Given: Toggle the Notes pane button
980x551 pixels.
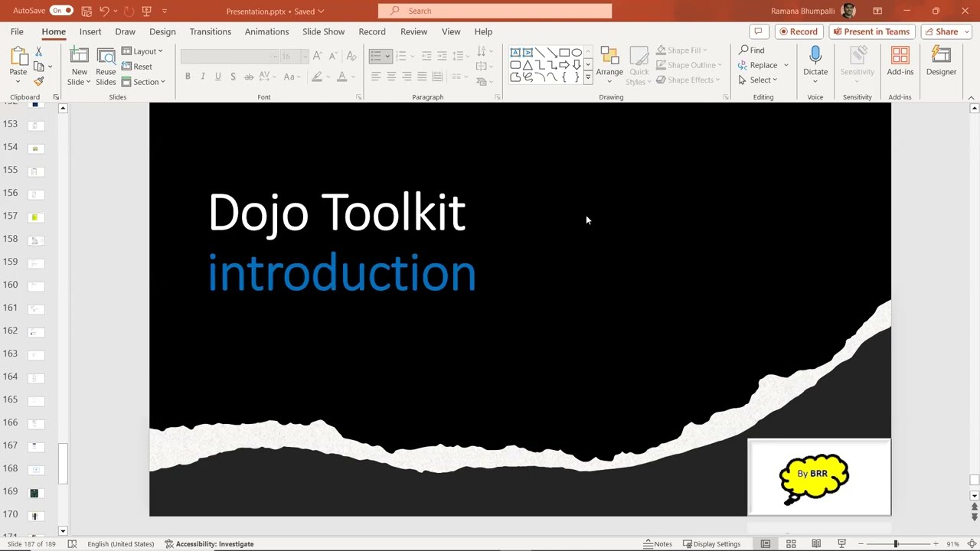Looking at the screenshot, I should [x=658, y=544].
